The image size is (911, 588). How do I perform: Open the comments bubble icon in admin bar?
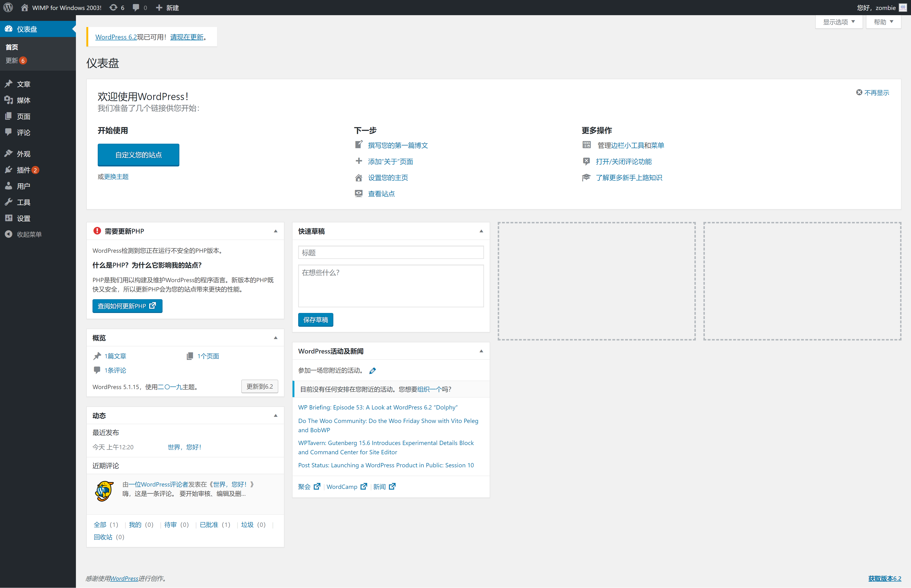[136, 8]
